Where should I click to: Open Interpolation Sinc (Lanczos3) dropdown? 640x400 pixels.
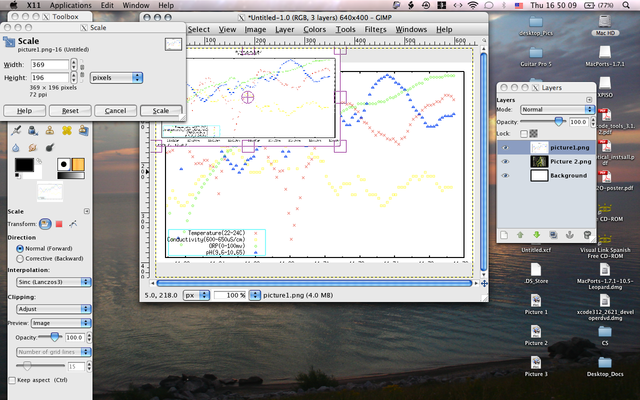point(53,282)
